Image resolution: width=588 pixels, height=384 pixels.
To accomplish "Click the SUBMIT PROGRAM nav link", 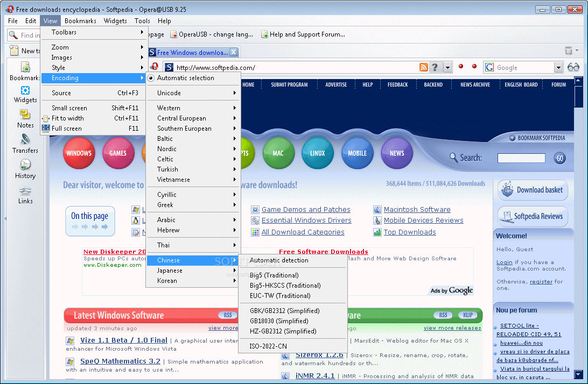I will pos(289,84).
